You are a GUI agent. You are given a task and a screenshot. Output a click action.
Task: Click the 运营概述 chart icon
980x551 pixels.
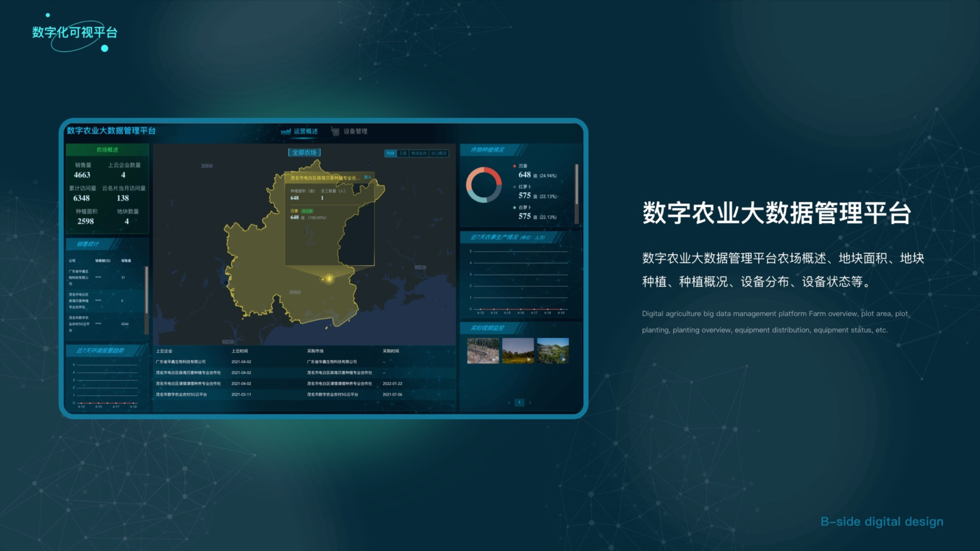[286, 132]
